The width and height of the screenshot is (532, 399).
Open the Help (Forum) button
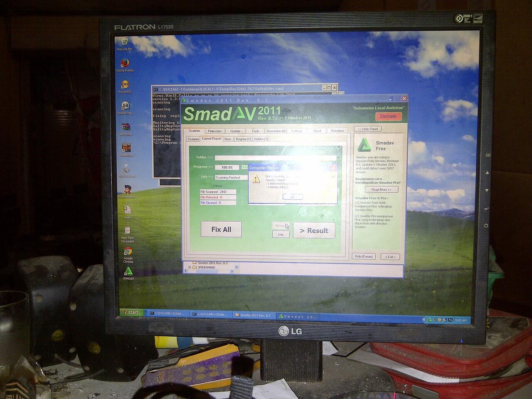(x=364, y=256)
